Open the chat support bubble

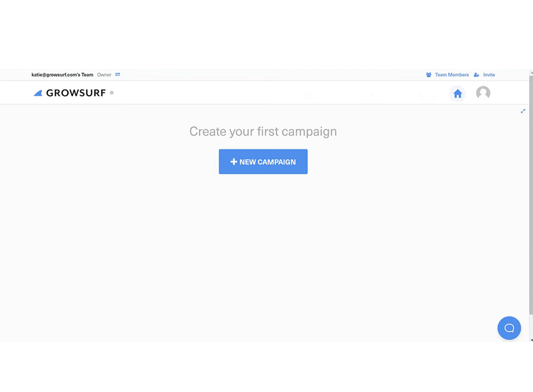click(x=509, y=328)
